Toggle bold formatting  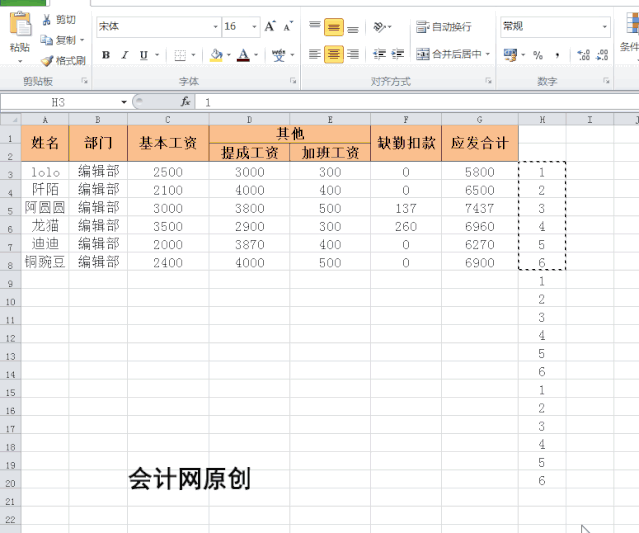tap(106, 55)
